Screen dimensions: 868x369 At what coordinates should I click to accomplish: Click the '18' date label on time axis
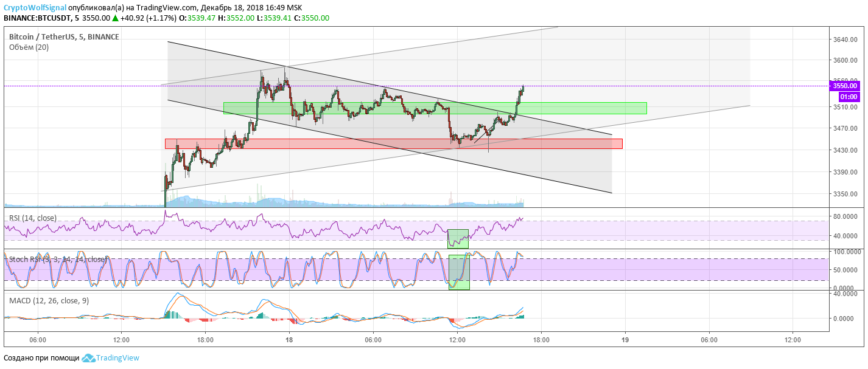click(x=289, y=340)
